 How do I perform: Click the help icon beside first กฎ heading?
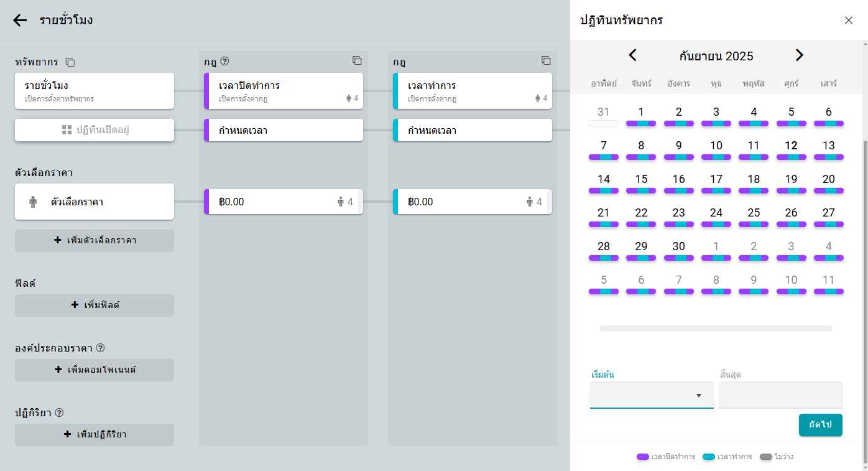225,62
